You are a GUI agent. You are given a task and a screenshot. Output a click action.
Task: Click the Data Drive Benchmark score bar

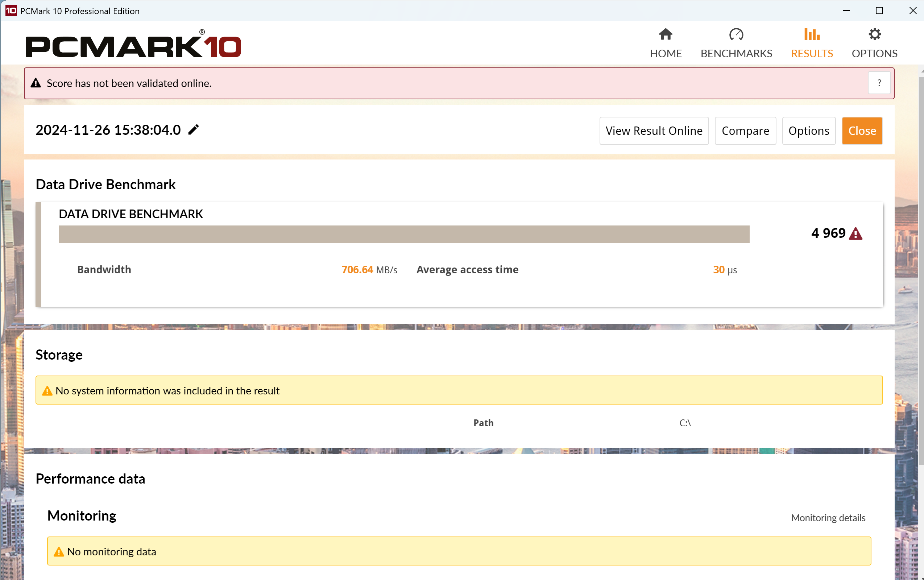click(x=403, y=234)
